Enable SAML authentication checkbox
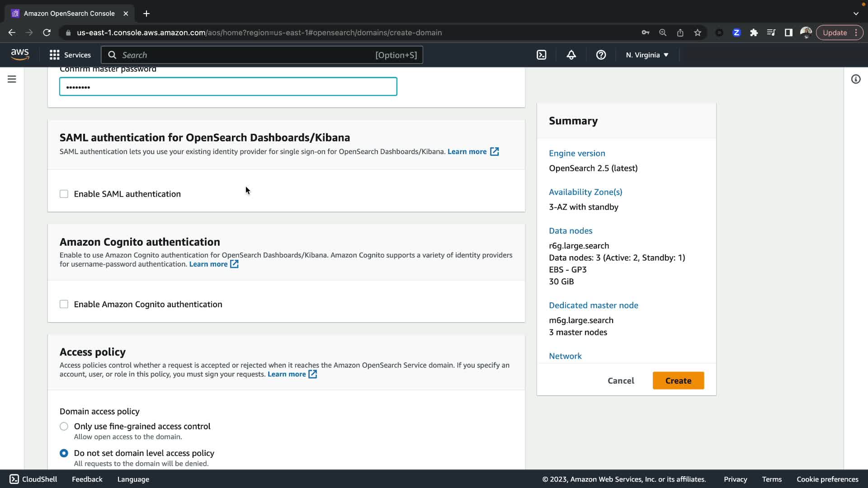This screenshot has height=488, width=868. pos(64,194)
